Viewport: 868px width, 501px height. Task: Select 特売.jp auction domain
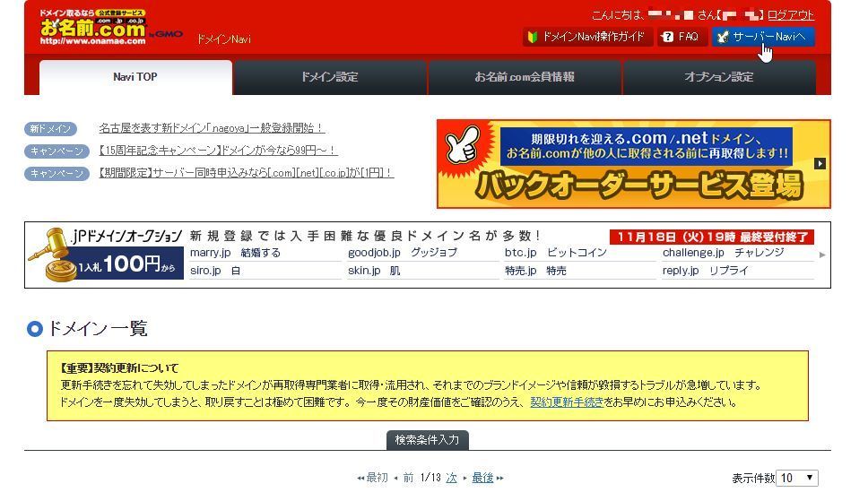535,272
